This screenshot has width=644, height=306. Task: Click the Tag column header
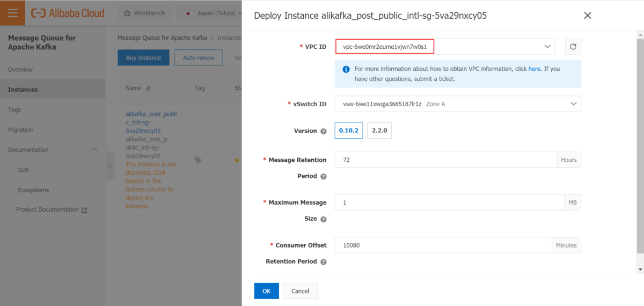tap(200, 88)
